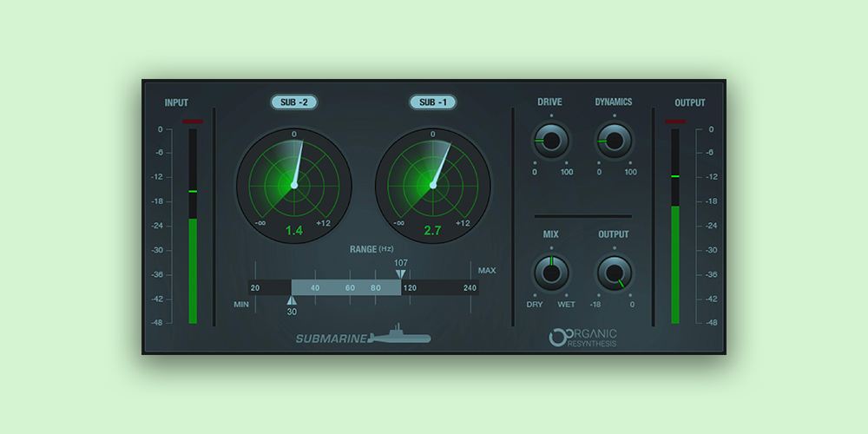Adjust the Mix dry/wet knob
The width and height of the screenshot is (868, 434).
[551, 273]
